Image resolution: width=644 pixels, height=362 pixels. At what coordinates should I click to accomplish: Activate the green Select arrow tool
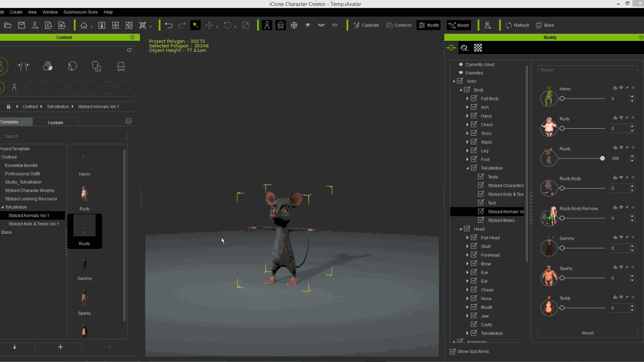[x=195, y=25]
